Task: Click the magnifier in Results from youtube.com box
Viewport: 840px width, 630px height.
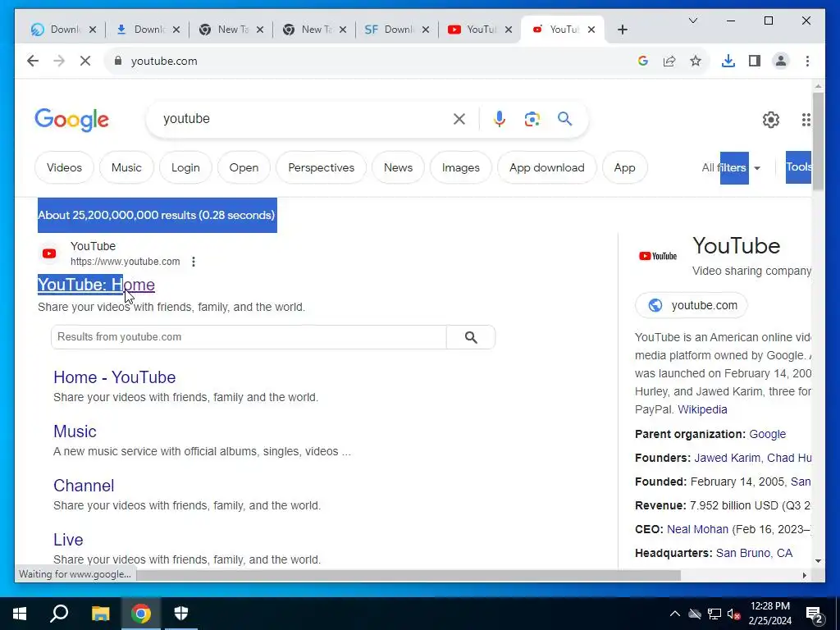Action: click(471, 337)
